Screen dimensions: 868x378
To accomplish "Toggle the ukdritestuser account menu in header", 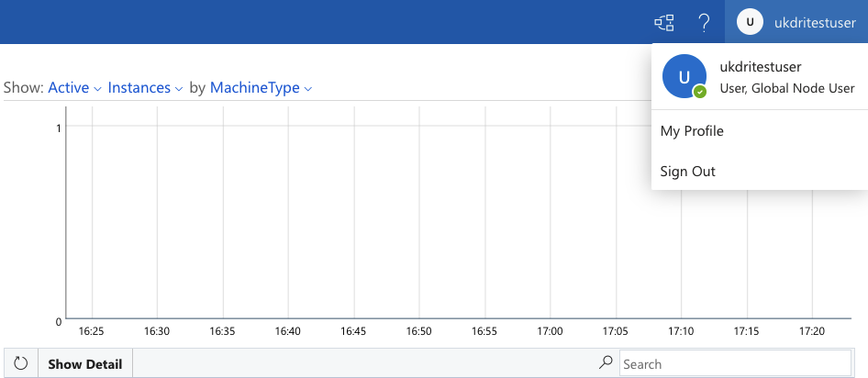I will pyautogui.click(x=796, y=22).
